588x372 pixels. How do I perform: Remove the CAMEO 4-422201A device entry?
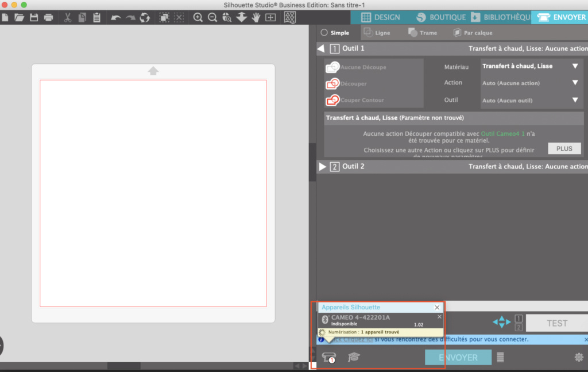439,317
